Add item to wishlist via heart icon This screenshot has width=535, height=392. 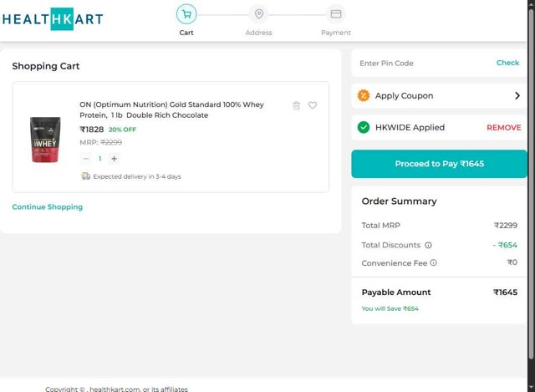[x=313, y=105]
